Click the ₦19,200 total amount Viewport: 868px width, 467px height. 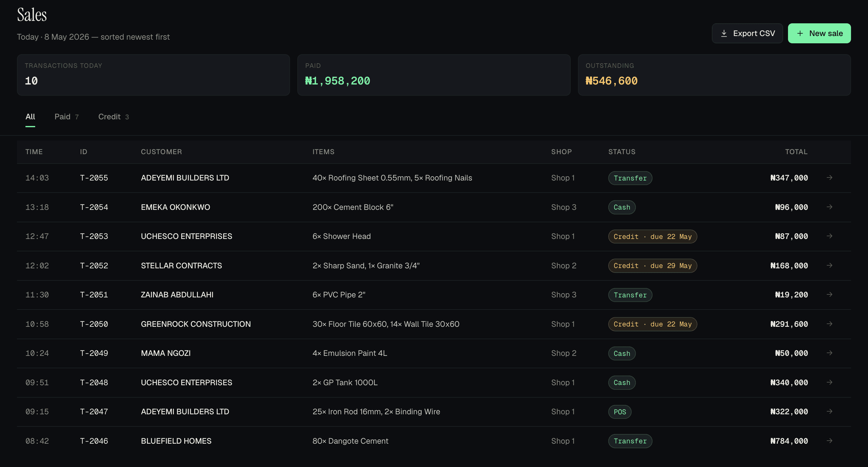[x=791, y=295]
